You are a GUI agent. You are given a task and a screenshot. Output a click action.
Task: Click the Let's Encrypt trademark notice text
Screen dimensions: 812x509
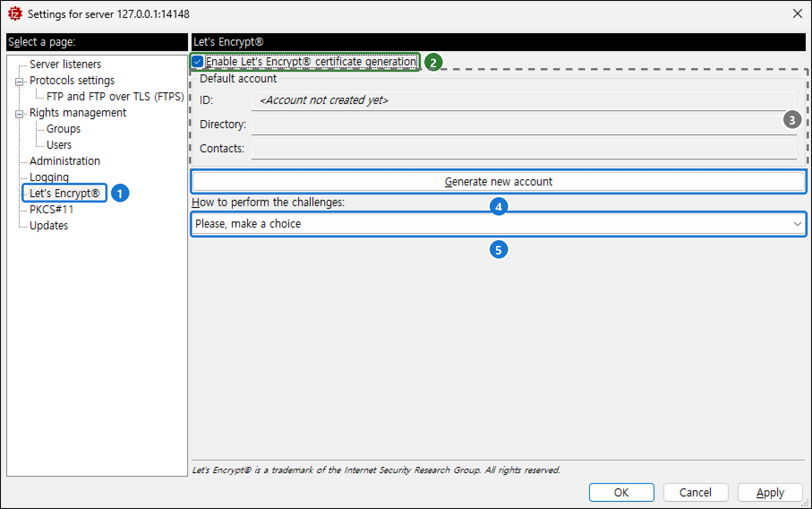[376, 470]
